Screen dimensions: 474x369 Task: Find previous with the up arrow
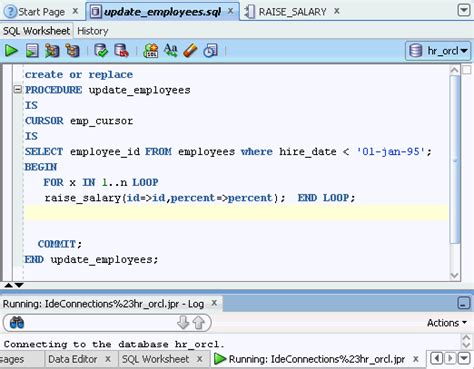coord(199,323)
